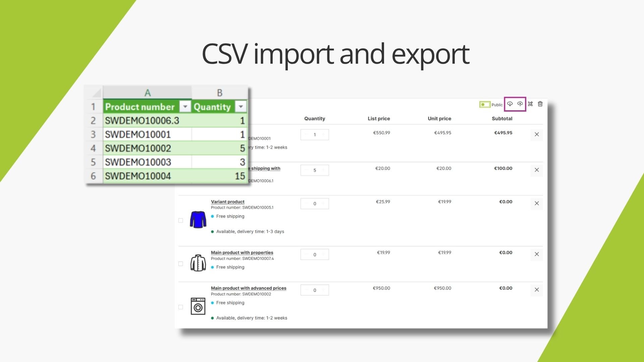Open the Variant product link
Viewport: 644px width, 362px height.
point(228,202)
